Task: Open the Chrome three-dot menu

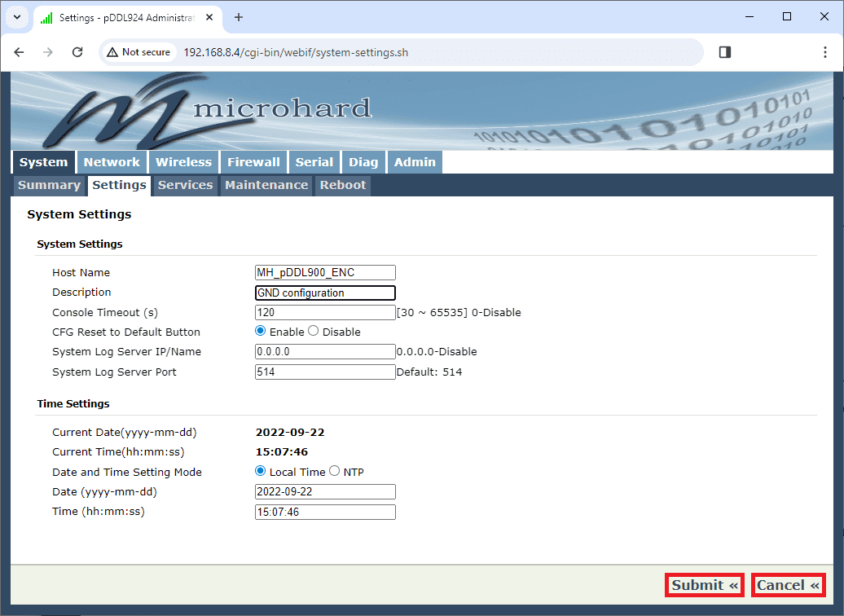Action: click(824, 52)
